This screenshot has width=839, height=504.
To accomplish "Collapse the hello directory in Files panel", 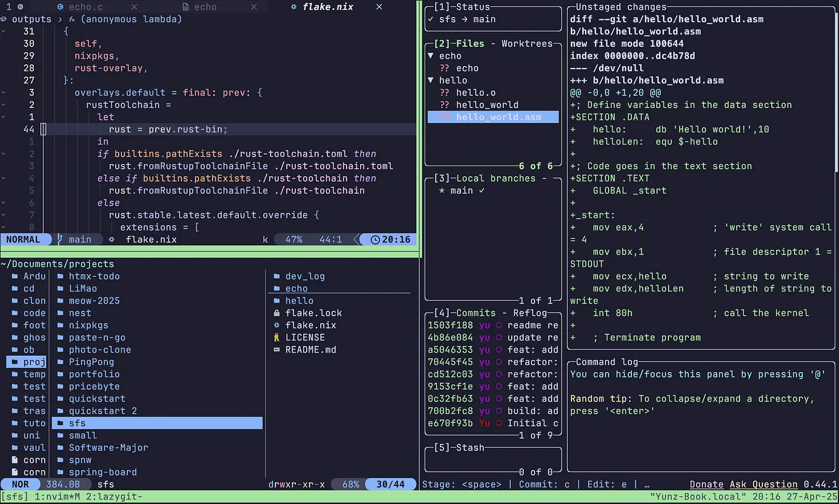I will (431, 80).
